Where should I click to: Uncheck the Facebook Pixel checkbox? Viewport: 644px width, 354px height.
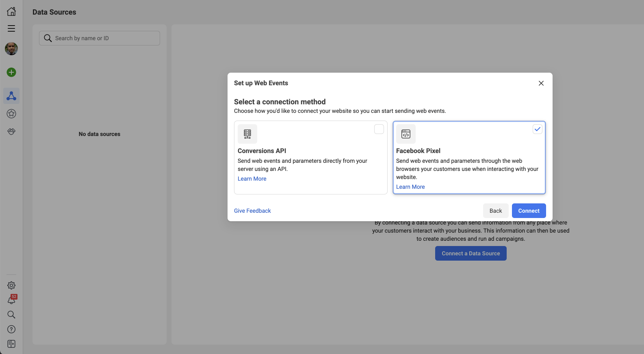(538, 129)
